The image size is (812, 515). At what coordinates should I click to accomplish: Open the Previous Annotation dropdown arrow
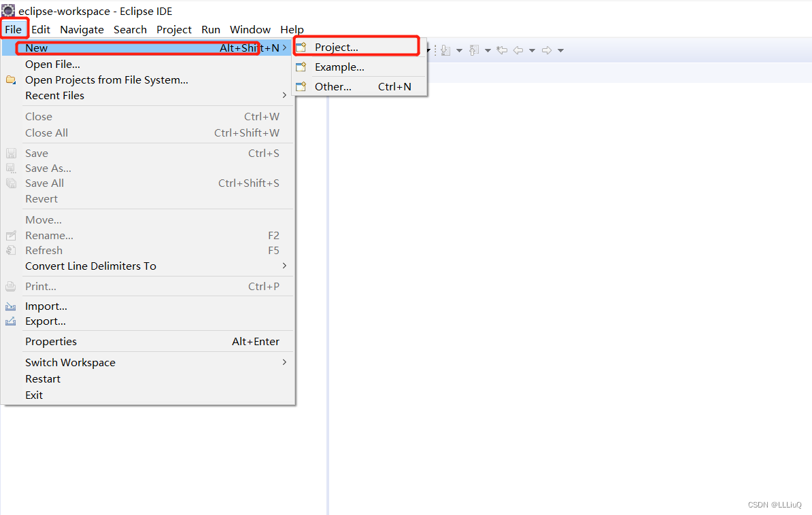[488, 51]
